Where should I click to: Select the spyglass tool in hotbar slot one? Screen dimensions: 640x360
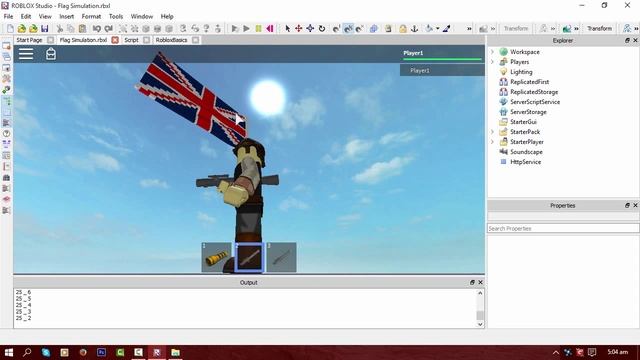point(216,257)
